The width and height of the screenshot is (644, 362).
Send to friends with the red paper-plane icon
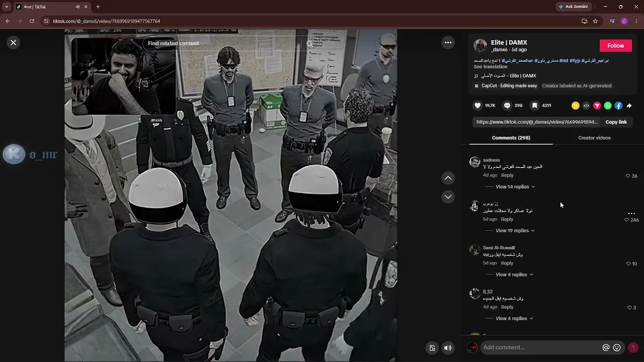597,106
